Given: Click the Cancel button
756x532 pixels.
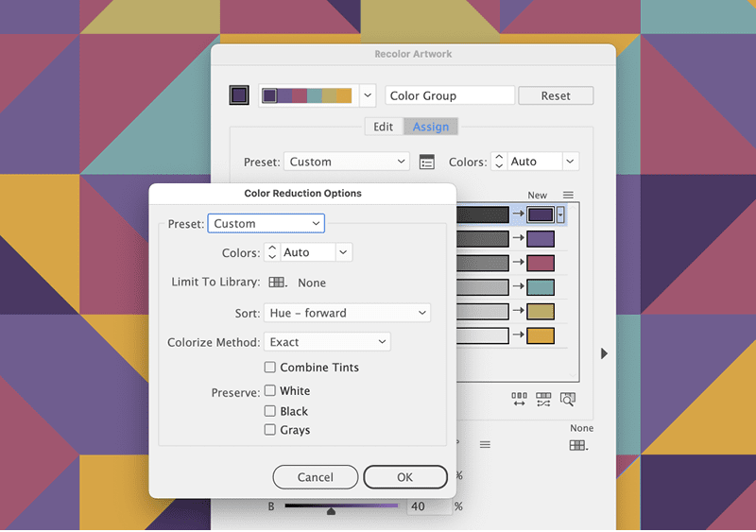Looking at the screenshot, I should 316,477.
